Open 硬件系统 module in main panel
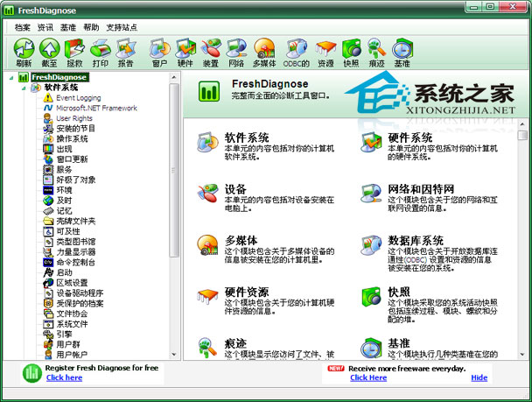Viewport: 532px width, 402px height. pos(410,138)
